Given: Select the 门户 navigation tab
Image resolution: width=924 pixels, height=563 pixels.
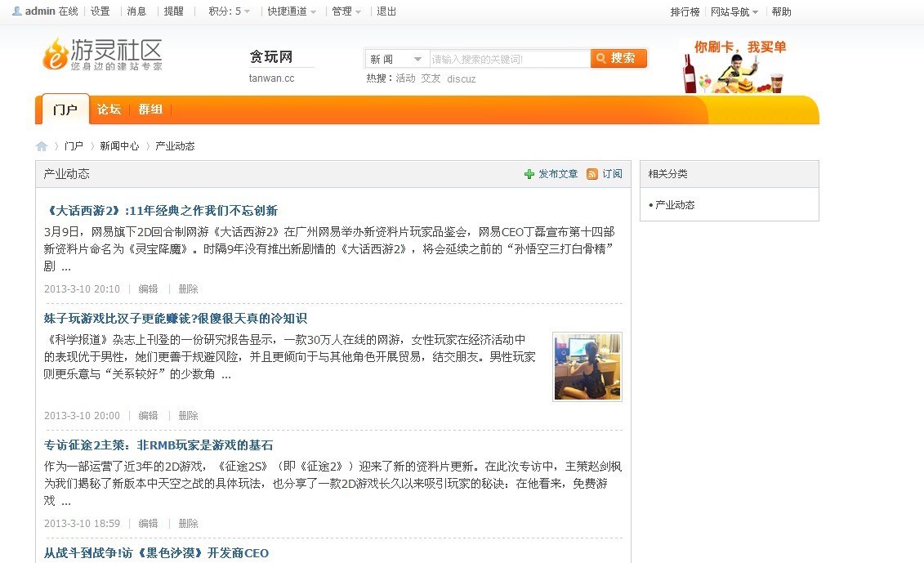Looking at the screenshot, I should point(65,109).
